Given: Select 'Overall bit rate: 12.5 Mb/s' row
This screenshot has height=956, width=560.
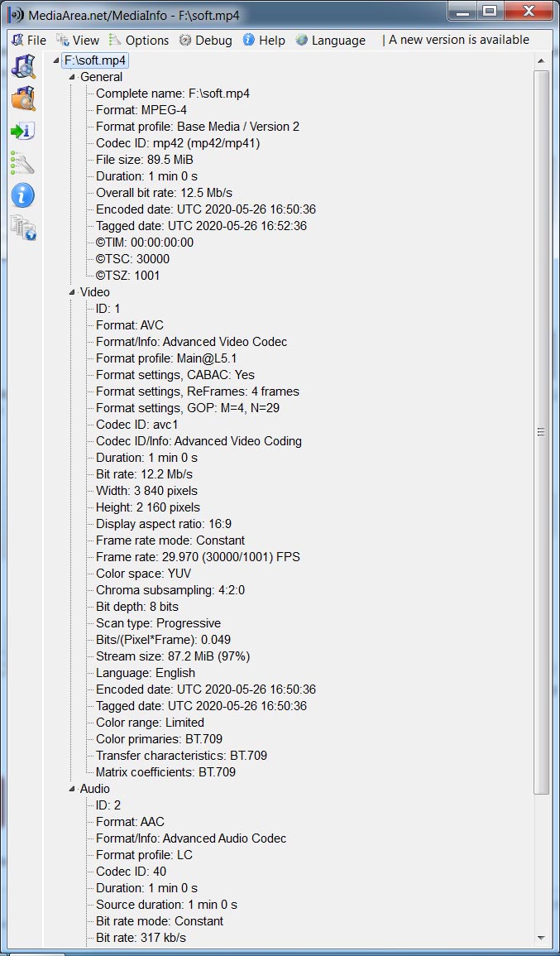Looking at the screenshot, I should (164, 193).
